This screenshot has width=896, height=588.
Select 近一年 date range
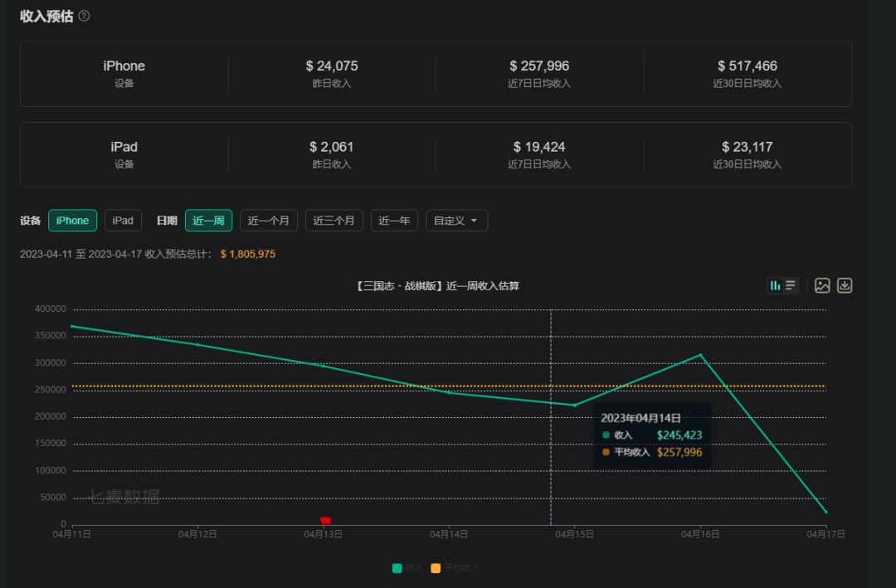pyautogui.click(x=394, y=221)
